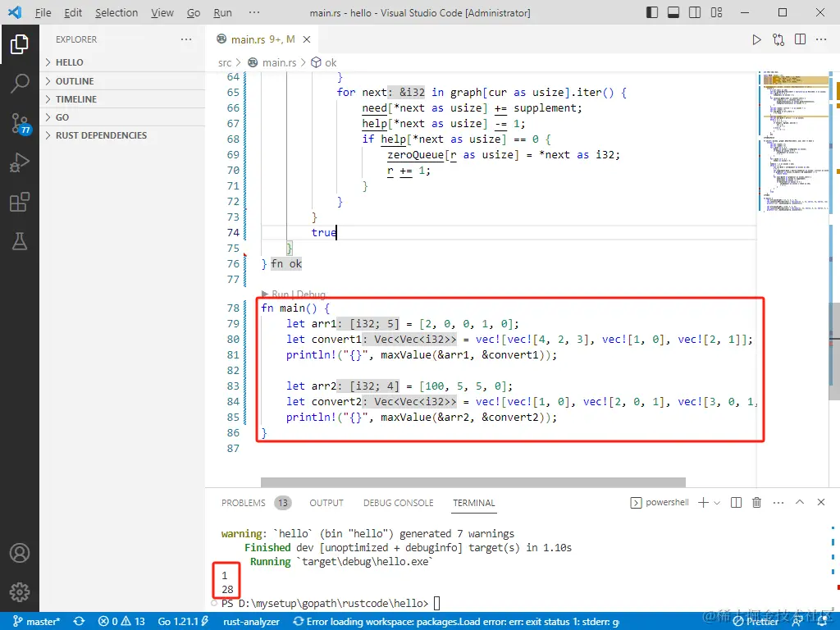Open Source Control view with 77 changes
Image resolution: width=840 pixels, height=630 pixels.
[x=21, y=123]
